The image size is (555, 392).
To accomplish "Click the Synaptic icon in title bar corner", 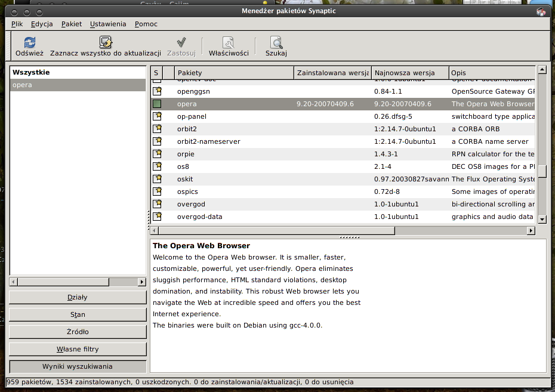I will pos(541,12).
